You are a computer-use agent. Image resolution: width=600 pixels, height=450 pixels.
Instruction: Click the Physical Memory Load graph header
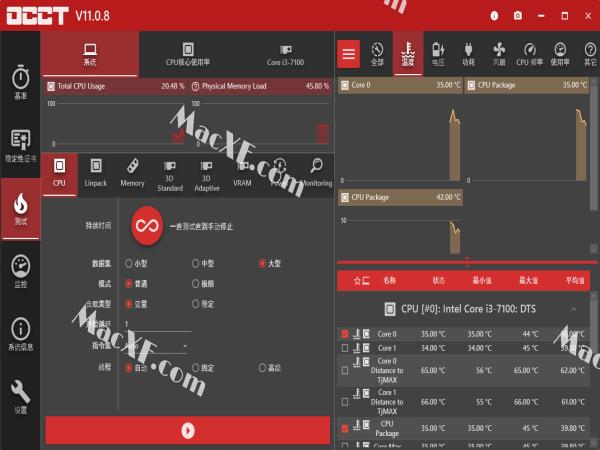261,86
